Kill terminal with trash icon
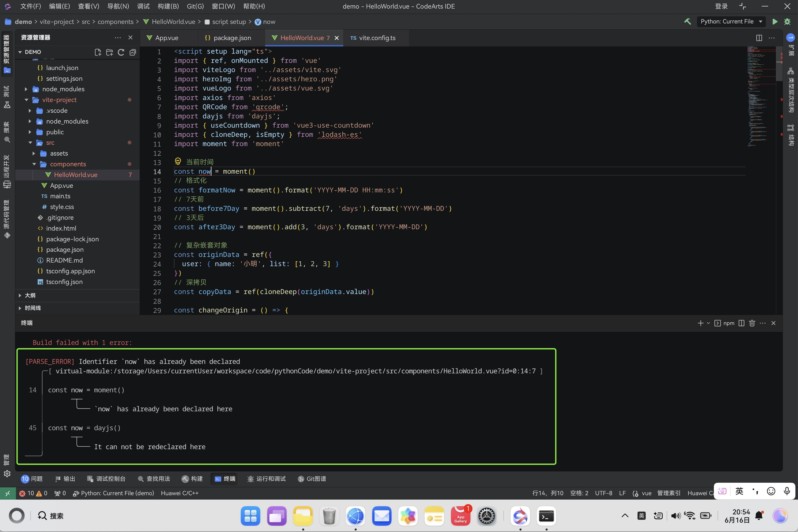798x532 pixels. click(x=752, y=323)
